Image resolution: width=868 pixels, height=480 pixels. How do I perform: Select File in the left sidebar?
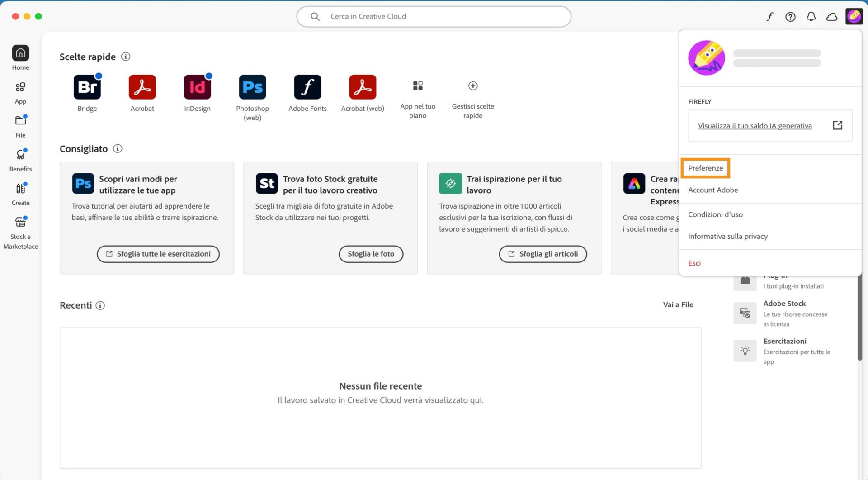[x=20, y=125]
